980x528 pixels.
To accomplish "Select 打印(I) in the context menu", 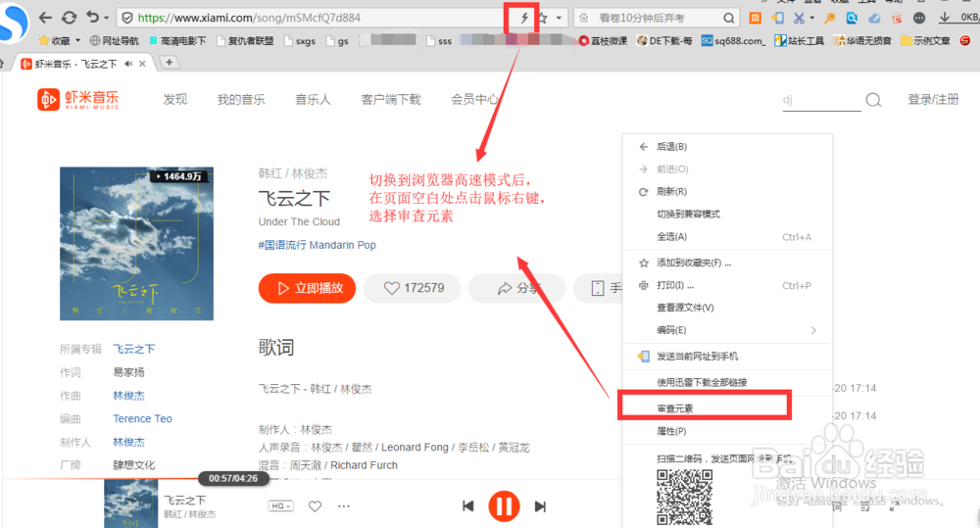I will (727, 285).
